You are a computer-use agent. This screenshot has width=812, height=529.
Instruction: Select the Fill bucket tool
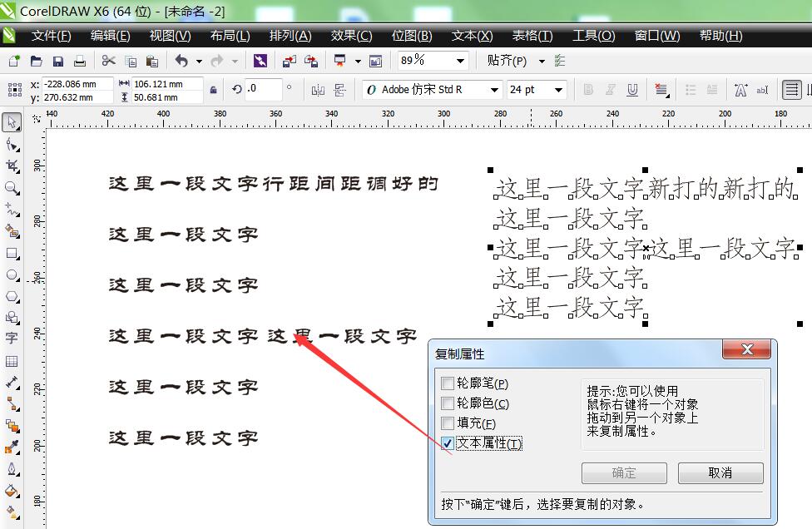(12, 491)
